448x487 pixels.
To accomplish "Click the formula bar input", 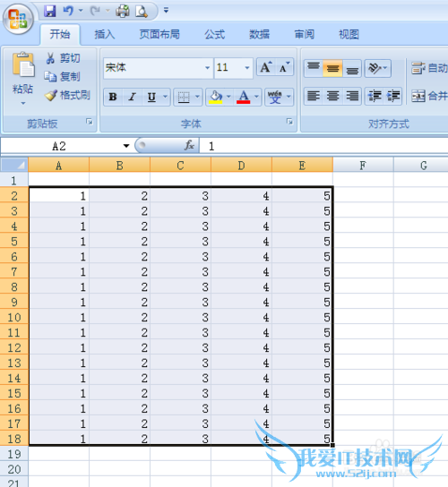I will click(323, 146).
